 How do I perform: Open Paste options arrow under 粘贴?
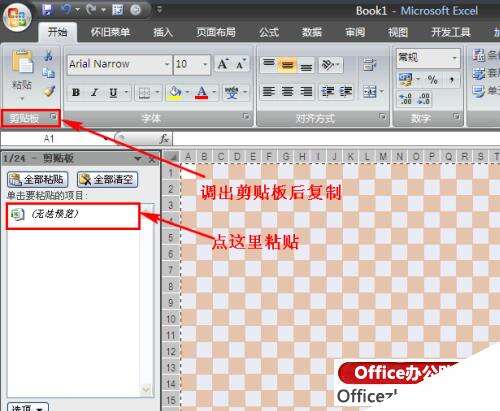[22, 98]
